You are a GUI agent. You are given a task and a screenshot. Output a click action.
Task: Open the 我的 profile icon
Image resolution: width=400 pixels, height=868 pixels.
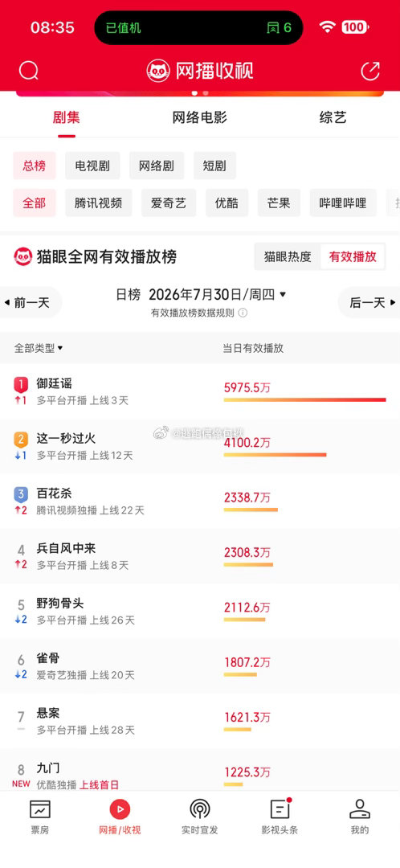pos(360,809)
